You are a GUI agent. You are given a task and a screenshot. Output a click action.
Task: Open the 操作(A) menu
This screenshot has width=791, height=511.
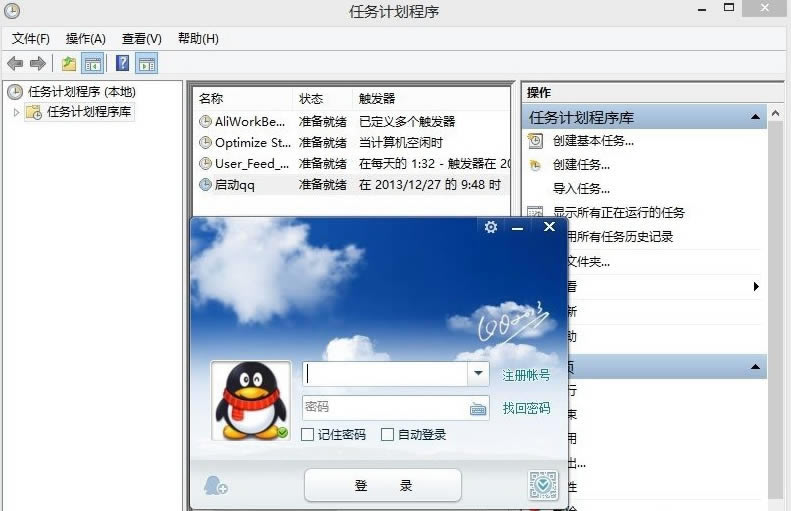(85, 39)
